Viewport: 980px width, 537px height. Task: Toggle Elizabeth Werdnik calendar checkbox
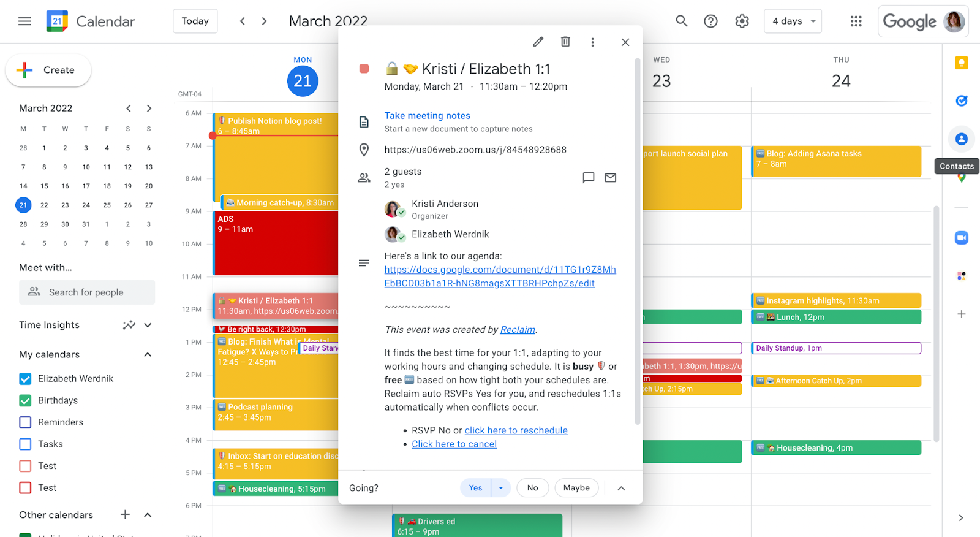(x=25, y=379)
